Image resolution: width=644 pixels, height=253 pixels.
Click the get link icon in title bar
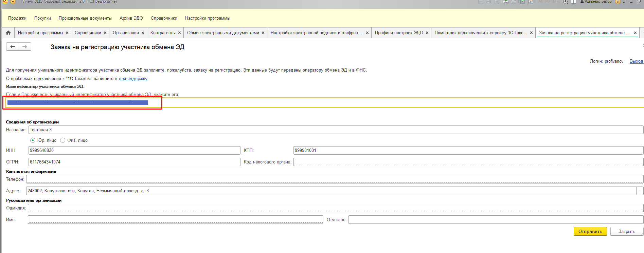pos(506,2)
